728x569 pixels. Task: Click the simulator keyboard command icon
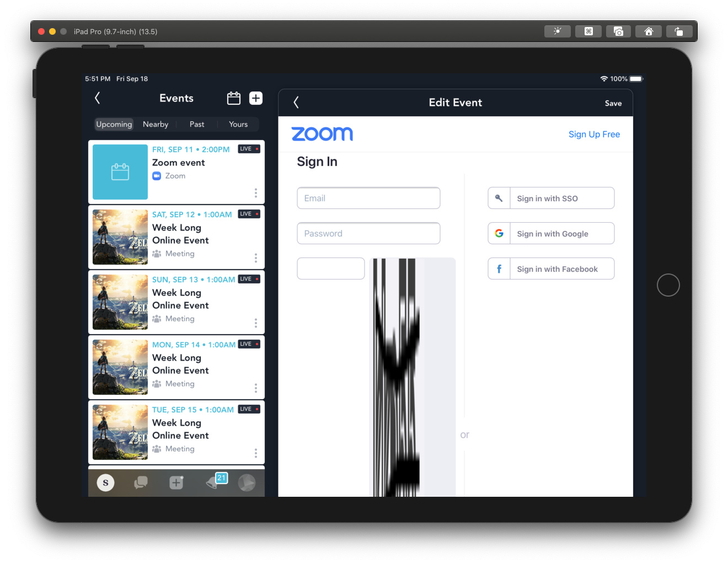(x=588, y=31)
